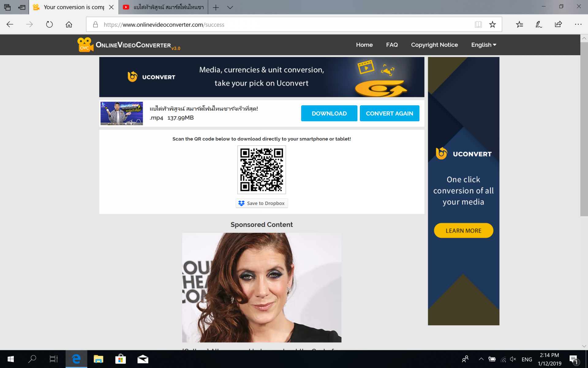588x368 pixels.
Task: Open the sponsored content photo
Action: [x=262, y=287]
